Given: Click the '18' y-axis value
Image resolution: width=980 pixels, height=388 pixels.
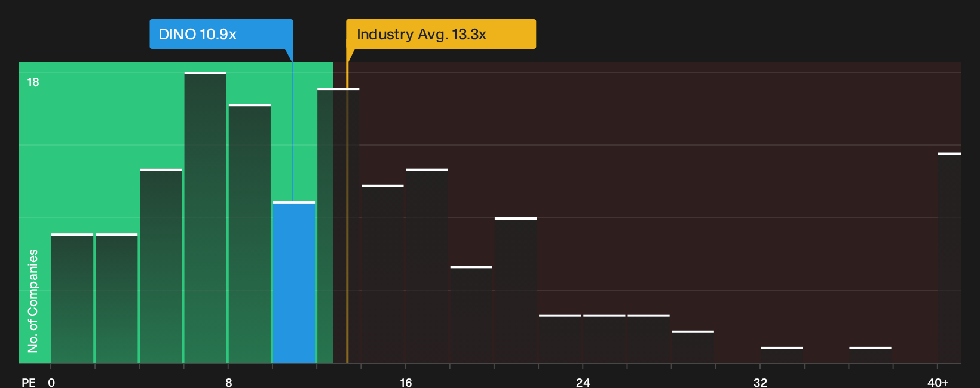Looking at the screenshot, I should tap(33, 82).
